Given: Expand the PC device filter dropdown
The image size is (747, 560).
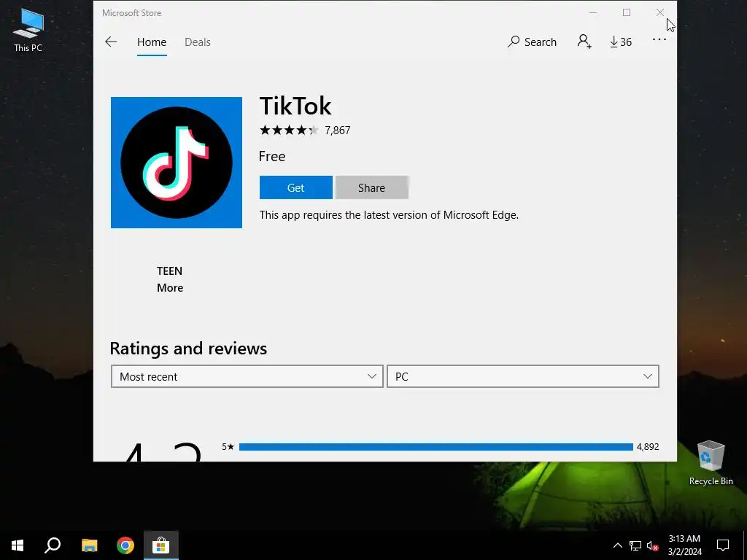Looking at the screenshot, I should coord(522,376).
